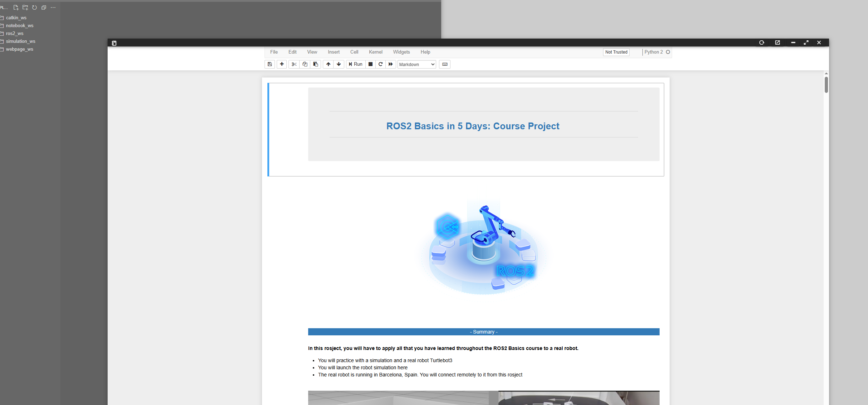This screenshot has width=868, height=405.
Task: Click the notebook icon in window title bar
Action: pyautogui.click(x=114, y=43)
